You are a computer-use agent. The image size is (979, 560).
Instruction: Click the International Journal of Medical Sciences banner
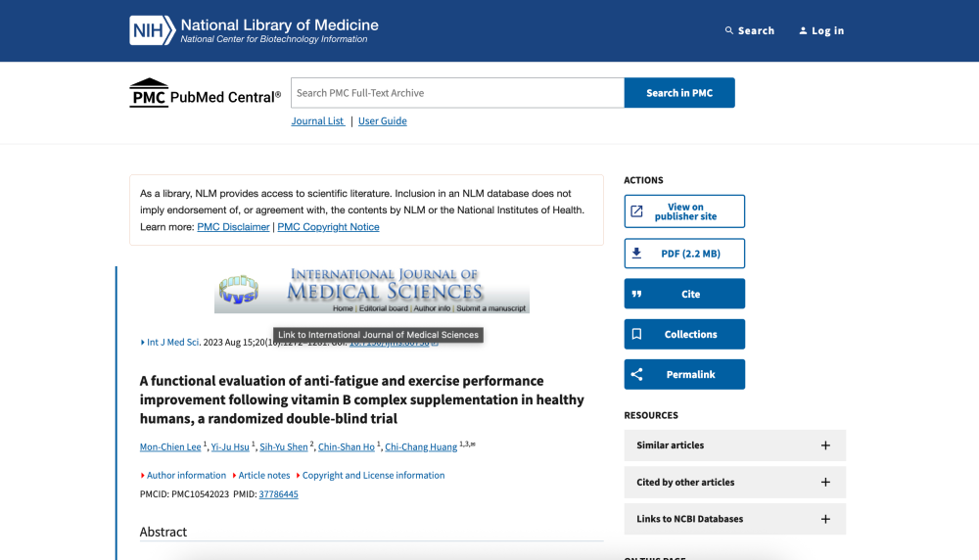click(371, 290)
